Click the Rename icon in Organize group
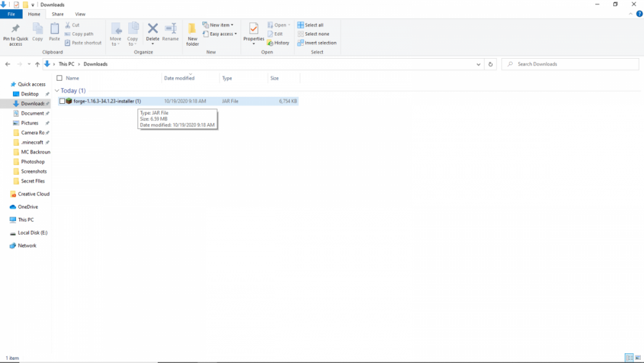 tap(171, 30)
